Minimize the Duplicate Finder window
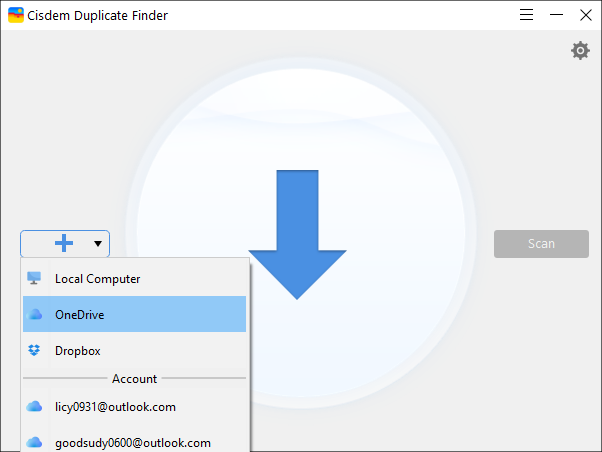Screen dimensions: 602x452 point(556,15)
